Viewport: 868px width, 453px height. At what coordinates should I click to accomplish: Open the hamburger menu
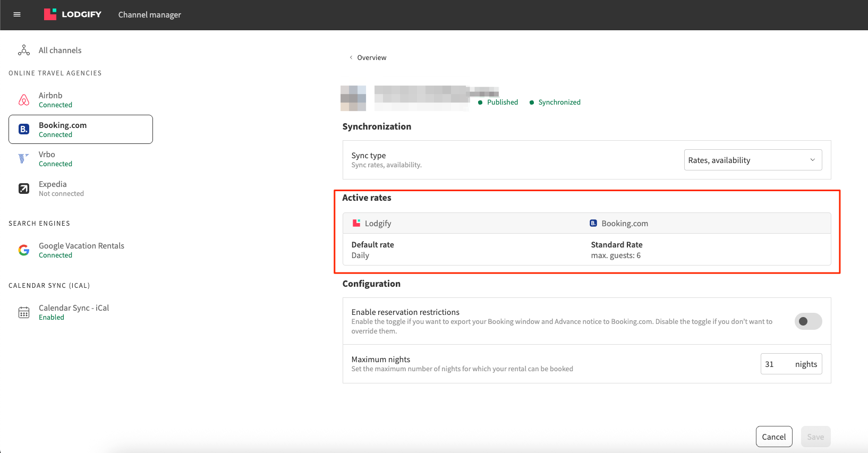click(17, 14)
